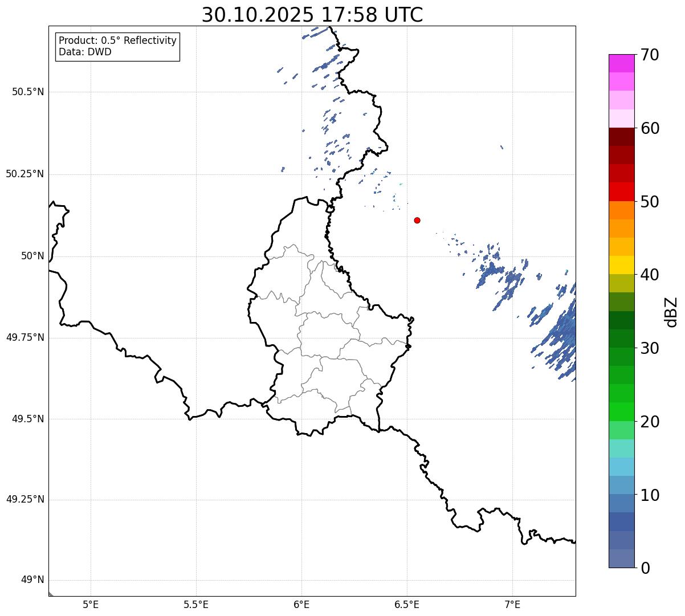Click latitude label '50.25°N'
Screen dimensions: 685x616
[x=25, y=174]
